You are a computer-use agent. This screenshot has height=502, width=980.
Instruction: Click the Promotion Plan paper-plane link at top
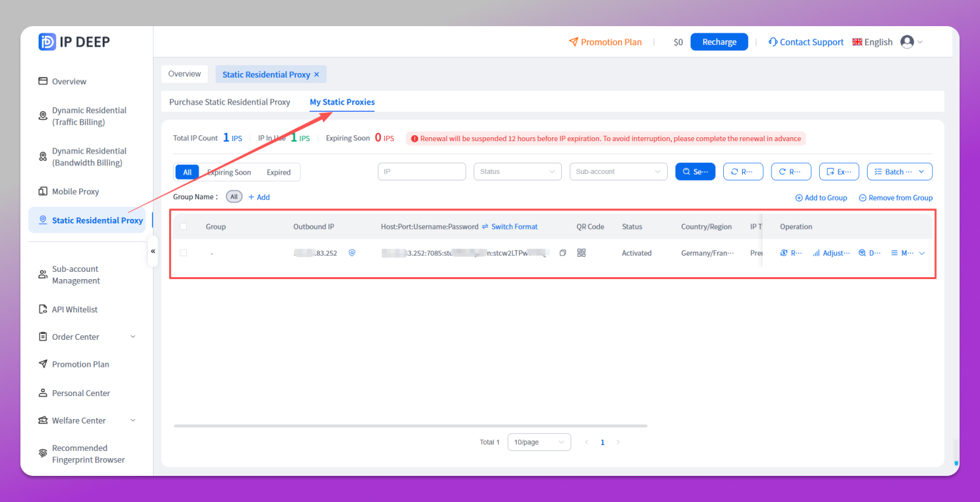point(605,42)
